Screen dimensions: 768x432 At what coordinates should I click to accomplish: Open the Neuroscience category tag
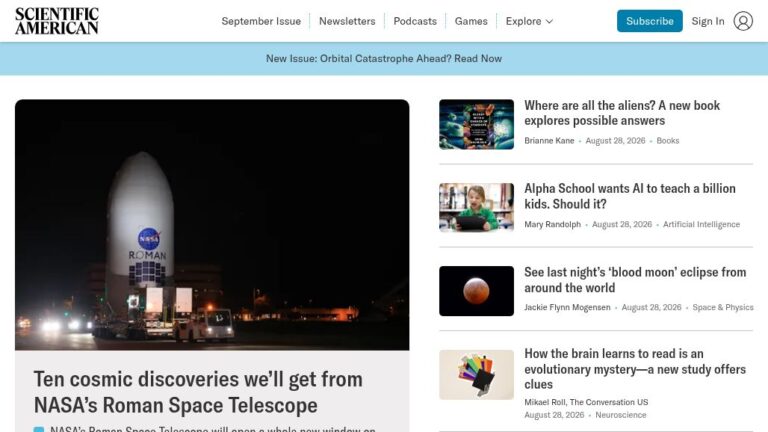point(621,415)
